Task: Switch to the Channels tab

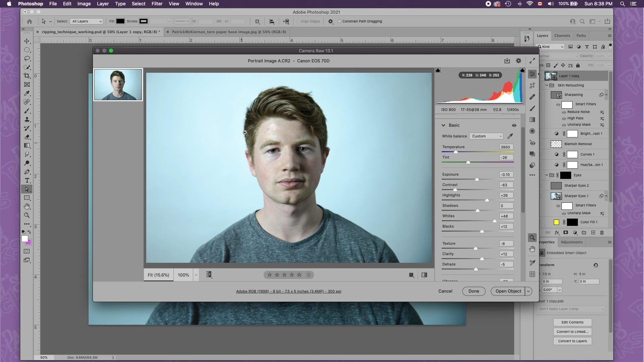Action: click(562, 36)
